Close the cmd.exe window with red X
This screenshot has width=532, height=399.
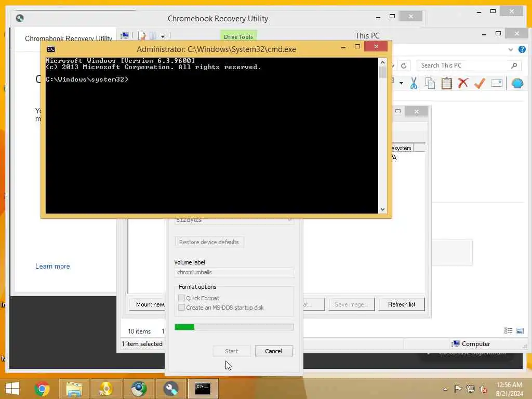(x=376, y=46)
